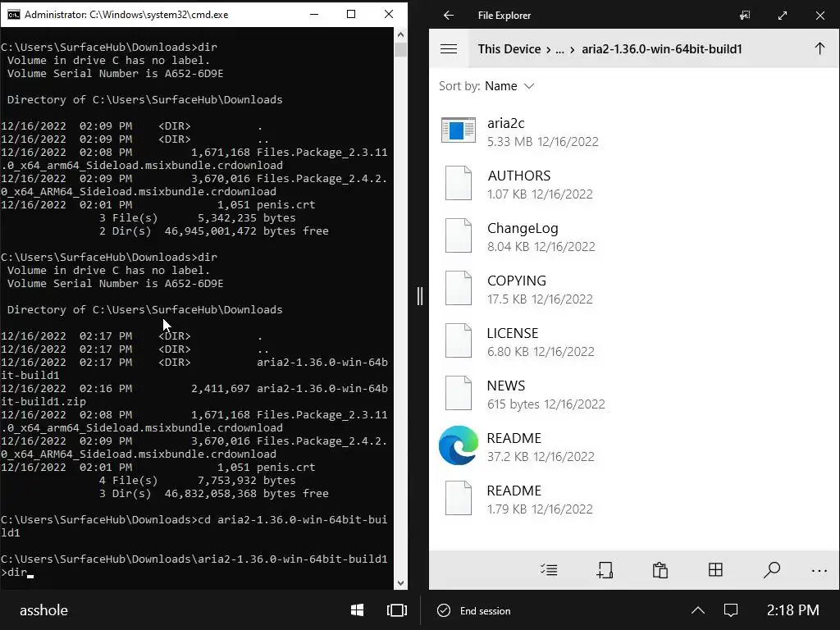Open Task View on the taskbar
Image resolution: width=840 pixels, height=630 pixels.
point(396,610)
